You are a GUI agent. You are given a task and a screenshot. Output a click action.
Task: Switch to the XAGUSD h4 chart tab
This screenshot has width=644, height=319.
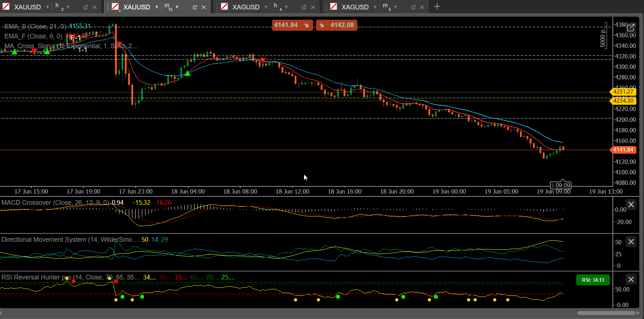coord(246,7)
